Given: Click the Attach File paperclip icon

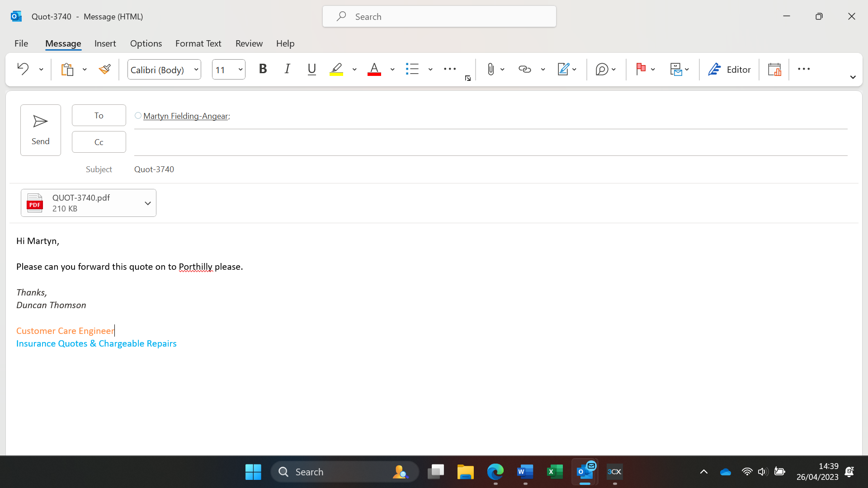Looking at the screenshot, I should pos(491,69).
